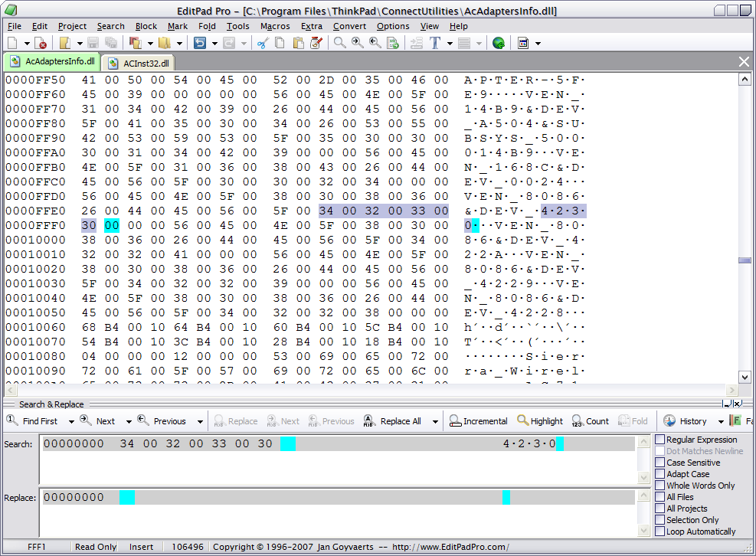Click the line spacing toolbar icon
756x556 pixels.
(x=464, y=44)
